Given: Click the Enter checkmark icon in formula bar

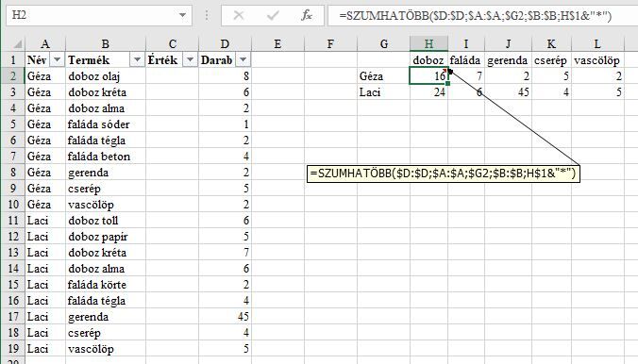Looking at the screenshot, I should [x=273, y=15].
